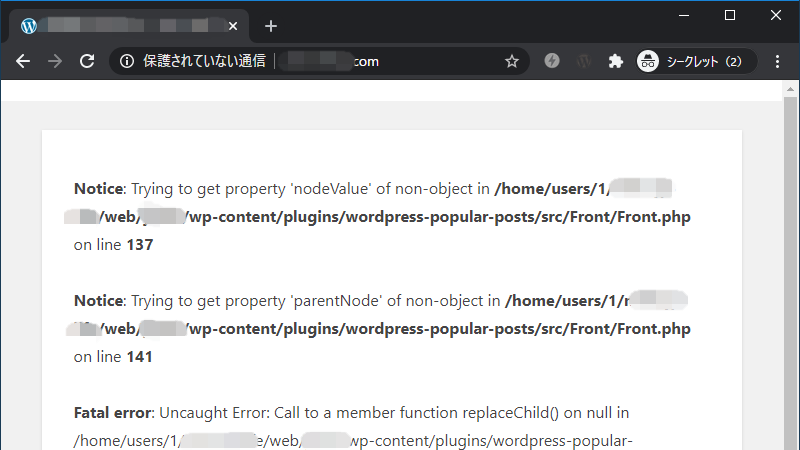The image size is (800, 450).
Task: Minimize the browser window
Action: [x=684, y=15]
